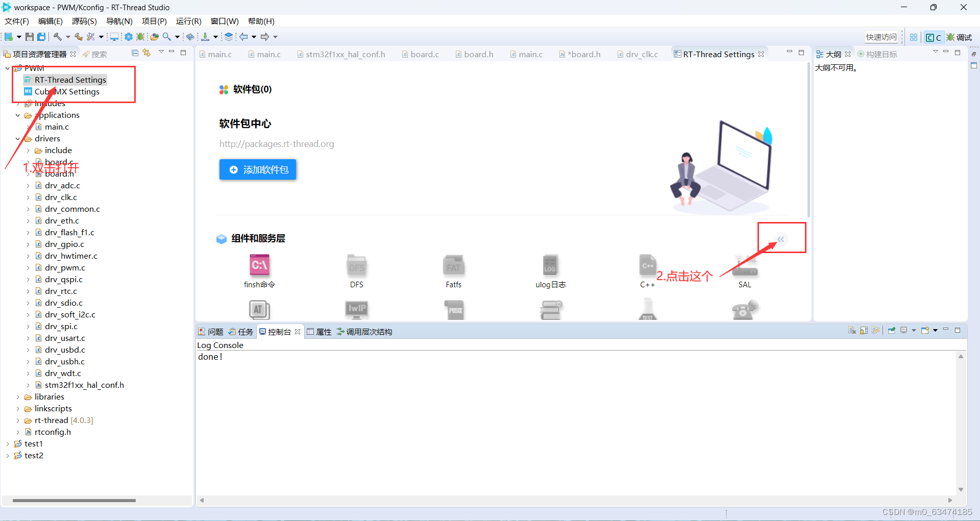Click the RT-Thread Settings editor vertical scrollbar

pos(808,139)
